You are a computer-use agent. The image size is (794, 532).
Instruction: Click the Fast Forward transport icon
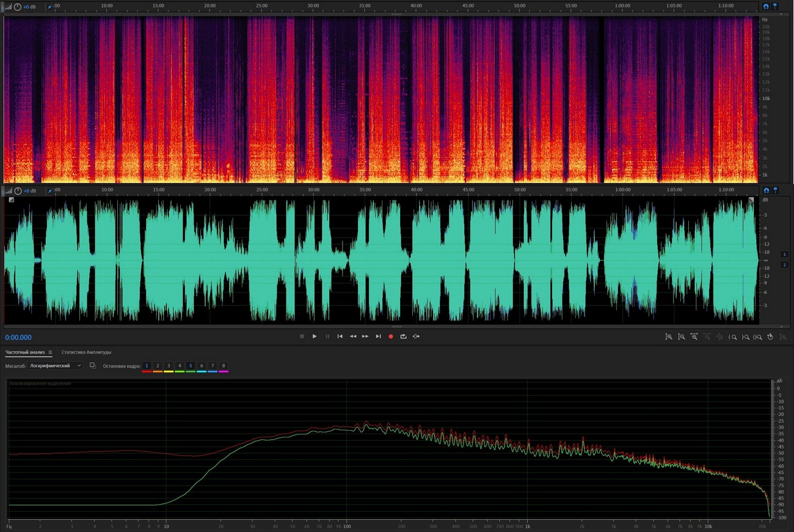365,337
